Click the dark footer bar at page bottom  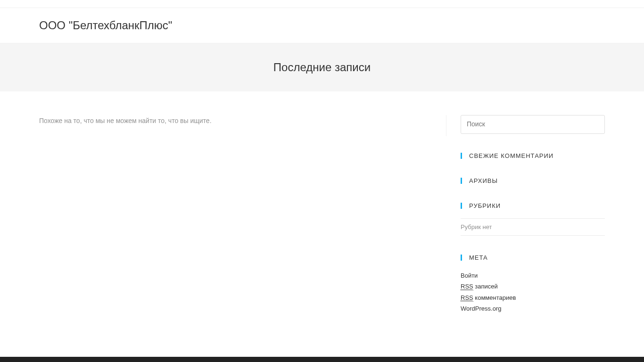322,359
